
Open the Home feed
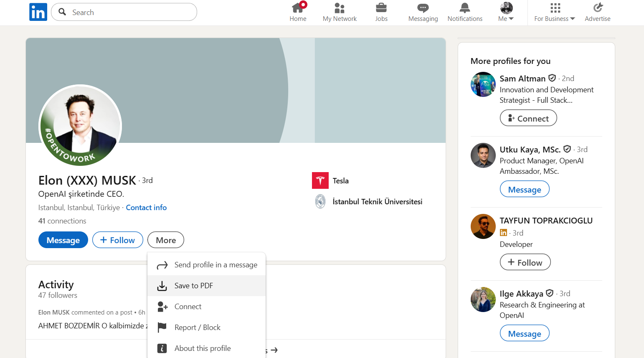click(298, 12)
